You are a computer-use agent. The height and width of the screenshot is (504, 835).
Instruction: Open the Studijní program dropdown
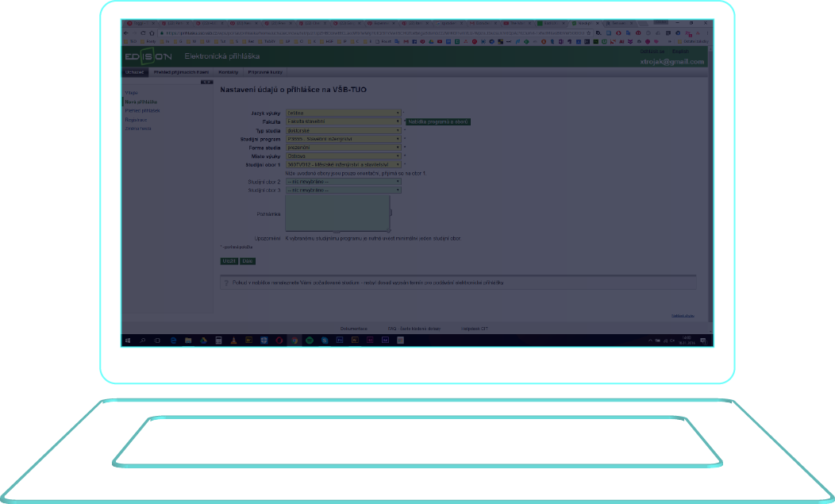pos(343,139)
